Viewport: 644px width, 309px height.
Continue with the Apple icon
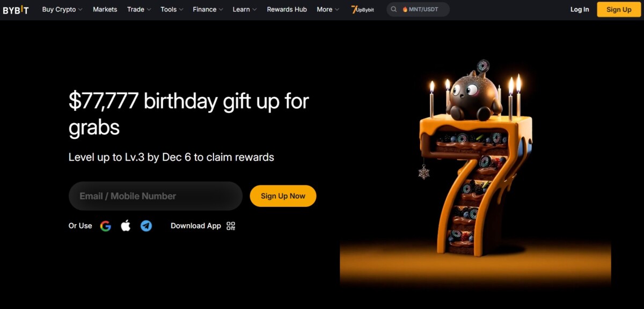click(126, 226)
